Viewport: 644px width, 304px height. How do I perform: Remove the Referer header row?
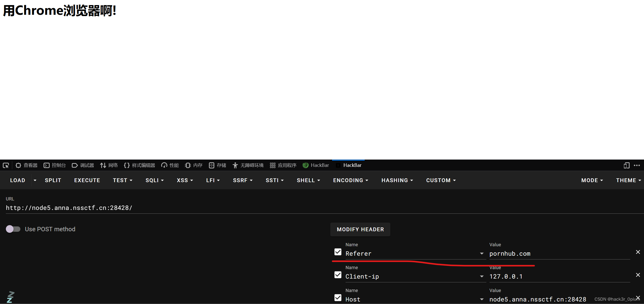[x=638, y=252]
